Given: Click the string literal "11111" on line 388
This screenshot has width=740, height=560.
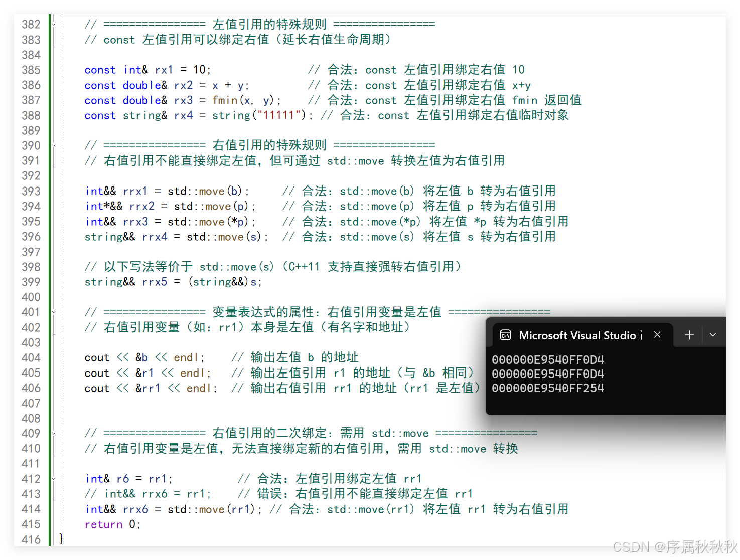Looking at the screenshot, I should pos(278,115).
